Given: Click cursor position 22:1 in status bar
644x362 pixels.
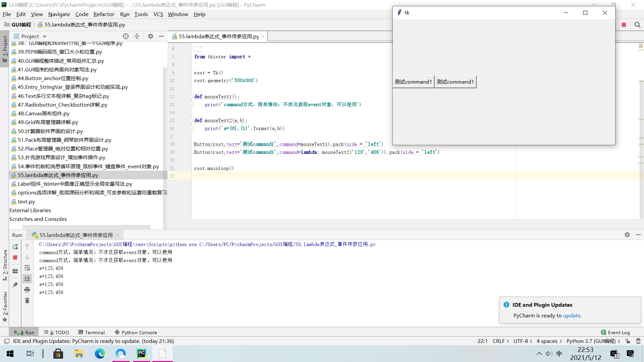Looking at the screenshot, I should click(x=482, y=341).
